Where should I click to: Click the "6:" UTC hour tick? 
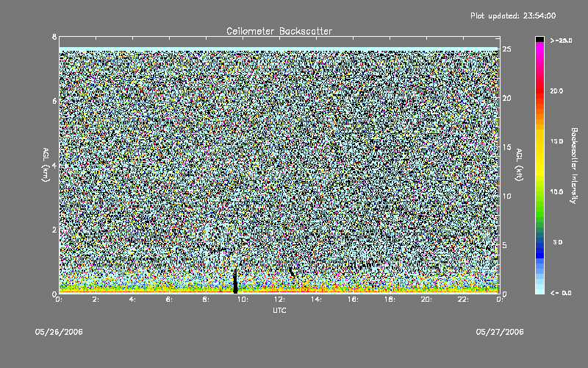(x=169, y=300)
